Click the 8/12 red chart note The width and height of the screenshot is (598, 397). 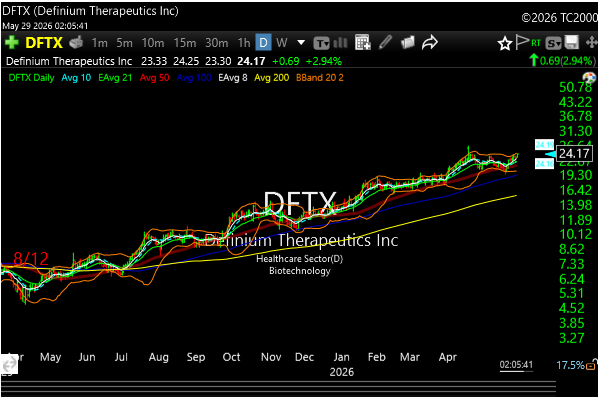pyautogui.click(x=31, y=259)
